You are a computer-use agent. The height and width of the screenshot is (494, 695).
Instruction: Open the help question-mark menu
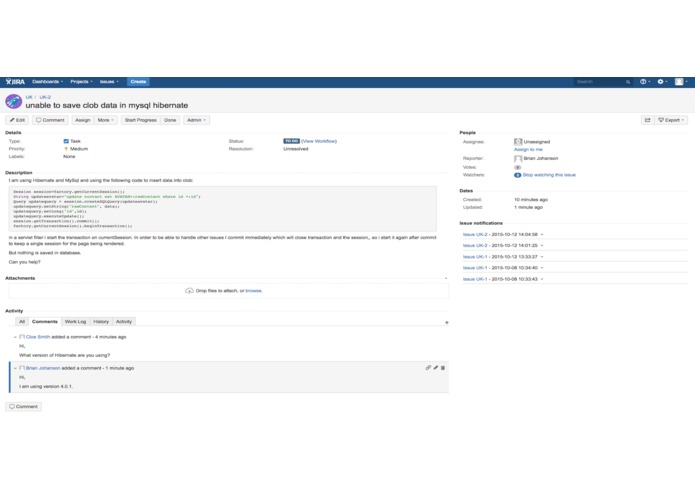tap(645, 82)
